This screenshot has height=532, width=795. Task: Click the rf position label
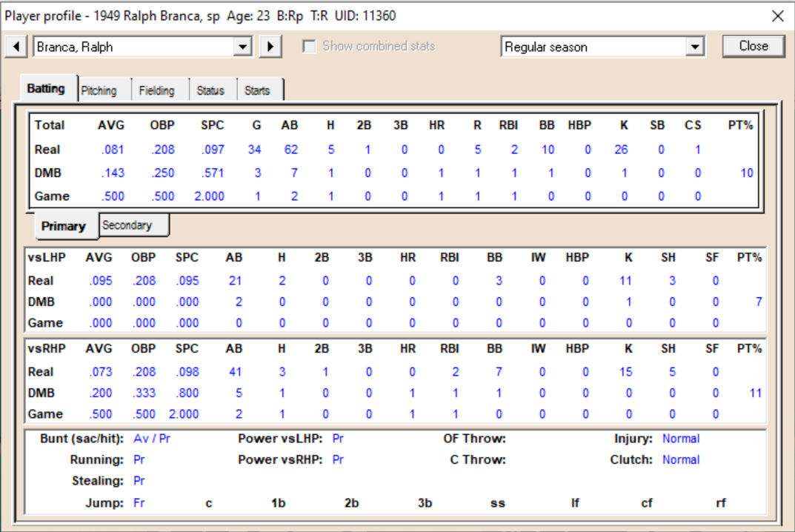pyautogui.click(x=720, y=503)
